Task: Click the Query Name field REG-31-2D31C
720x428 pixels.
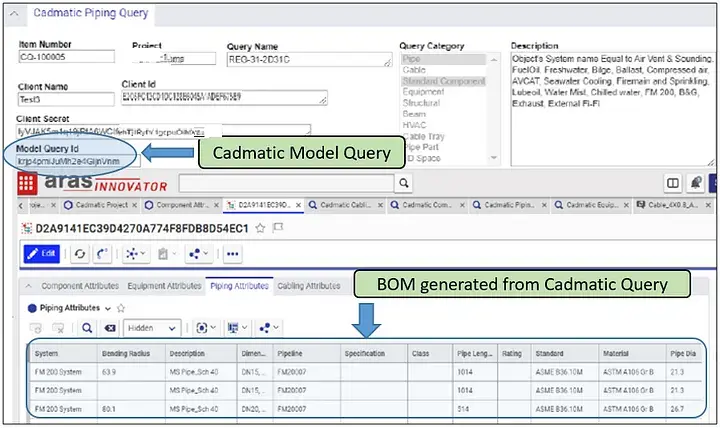Action: 309,60
